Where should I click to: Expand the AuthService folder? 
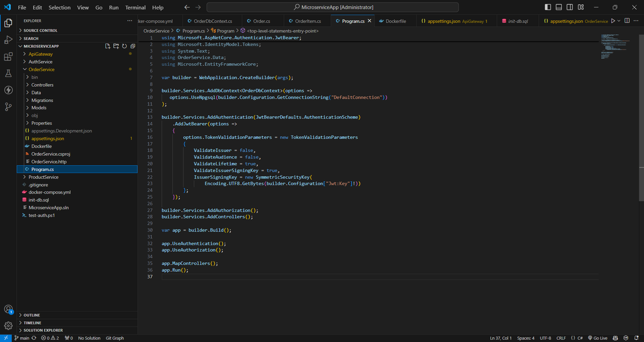77,62
